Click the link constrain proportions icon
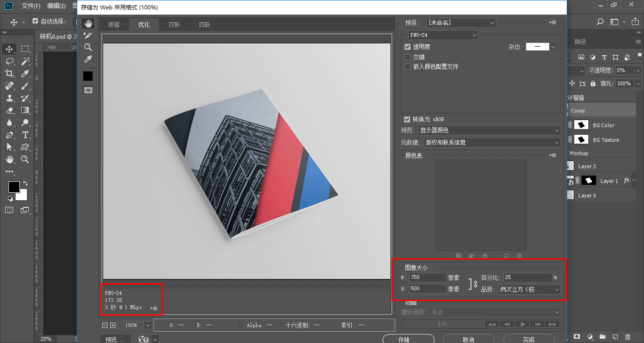644x343 pixels. click(x=475, y=284)
